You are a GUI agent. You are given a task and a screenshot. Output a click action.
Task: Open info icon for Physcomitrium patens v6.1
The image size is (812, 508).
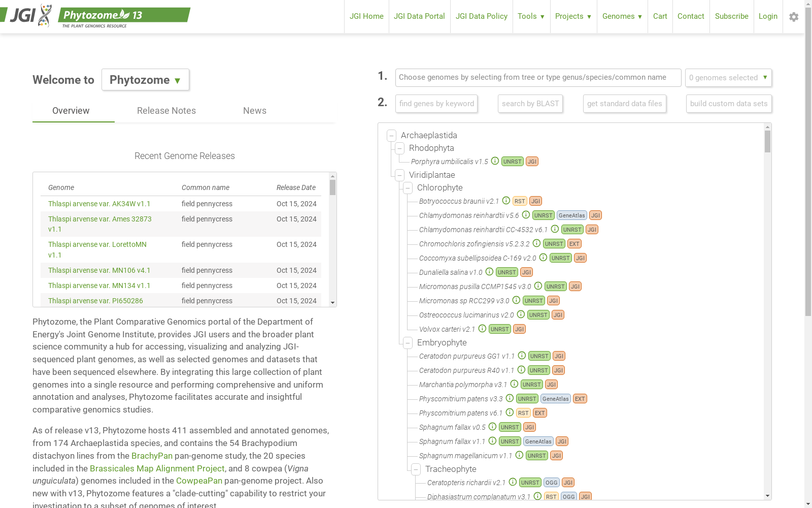(510, 412)
